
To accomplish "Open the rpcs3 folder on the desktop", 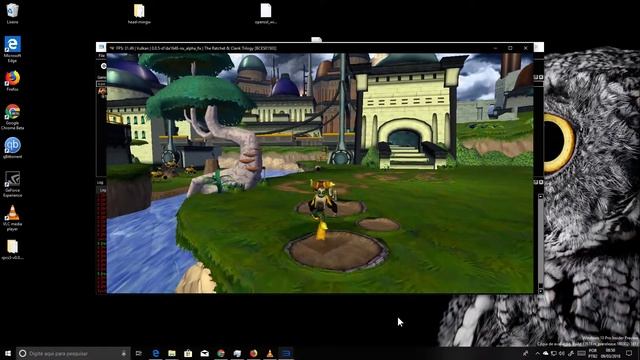I will pyautogui.click(x=12, y=249).
